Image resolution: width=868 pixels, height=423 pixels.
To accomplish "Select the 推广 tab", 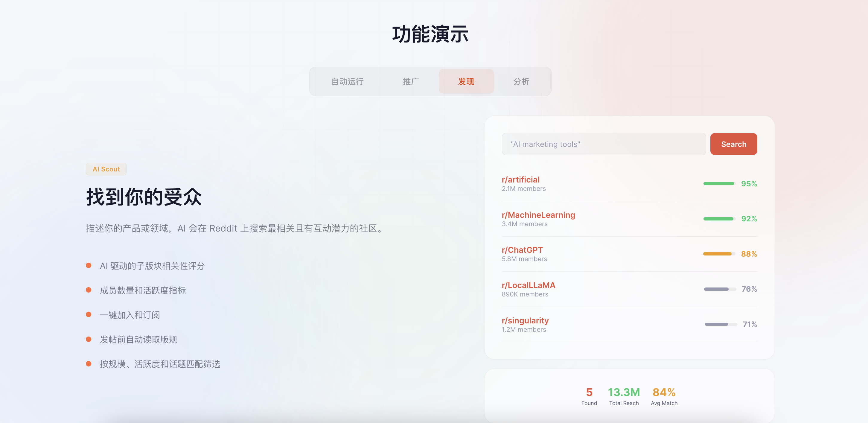I will (410, 81).
